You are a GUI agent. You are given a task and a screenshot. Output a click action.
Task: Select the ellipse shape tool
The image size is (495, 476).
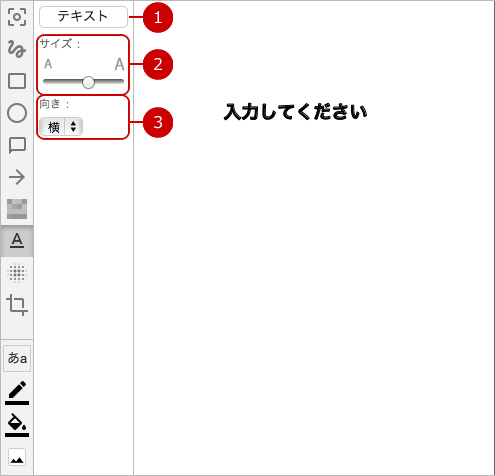17,113
